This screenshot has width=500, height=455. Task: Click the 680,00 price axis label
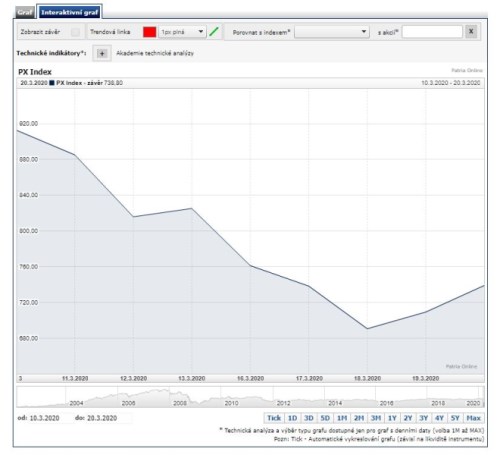(29, 338)
